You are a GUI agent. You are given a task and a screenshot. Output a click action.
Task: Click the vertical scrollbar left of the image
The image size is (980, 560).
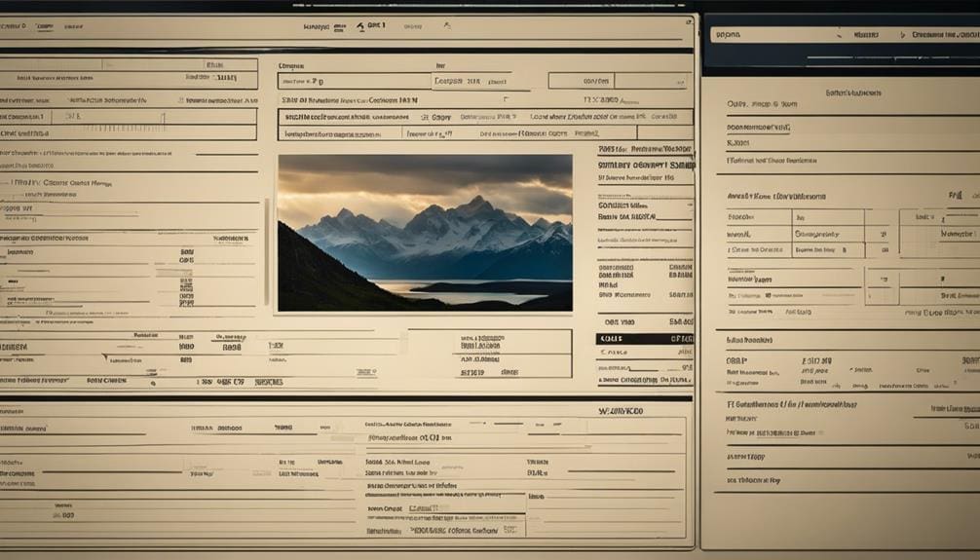[x=267, y=252]
